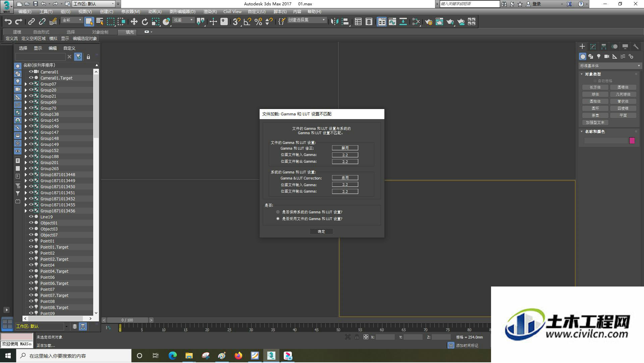Choose the Select and Move tool

[x=134, y=22]
